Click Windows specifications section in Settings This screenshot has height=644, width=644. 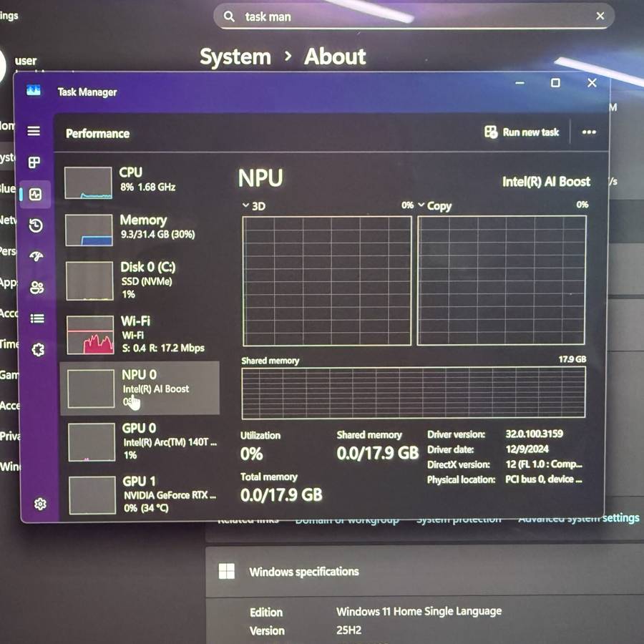tap(424, 572)
